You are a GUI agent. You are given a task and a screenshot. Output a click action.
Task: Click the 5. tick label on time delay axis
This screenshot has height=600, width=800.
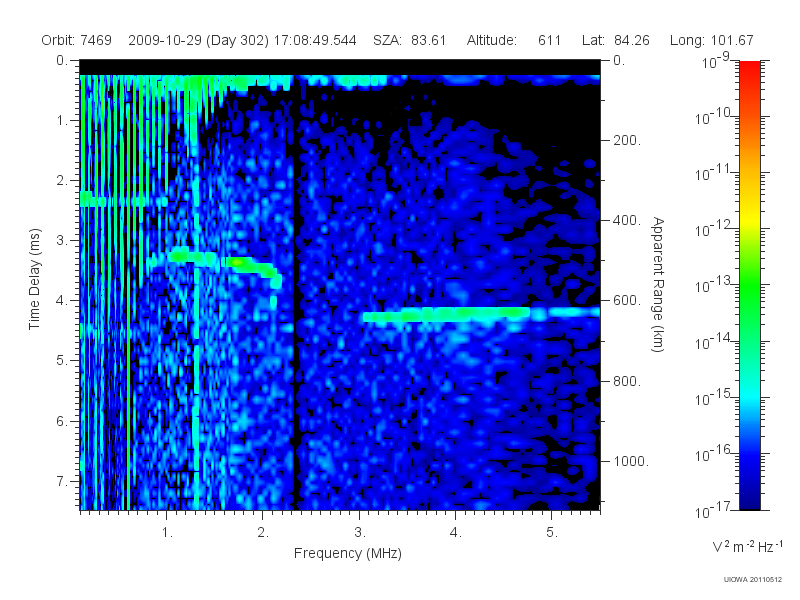tap(61, 361)
